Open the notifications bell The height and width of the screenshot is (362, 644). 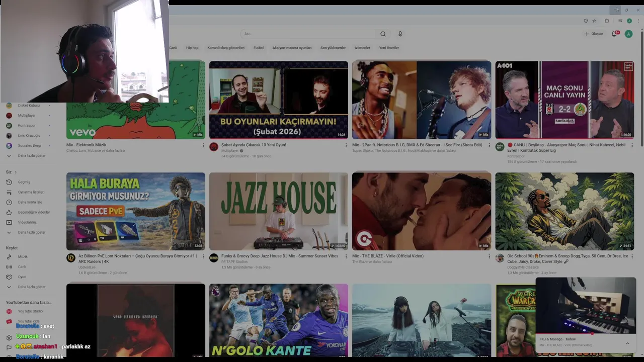pyautogui.click(x=614, y=34)
